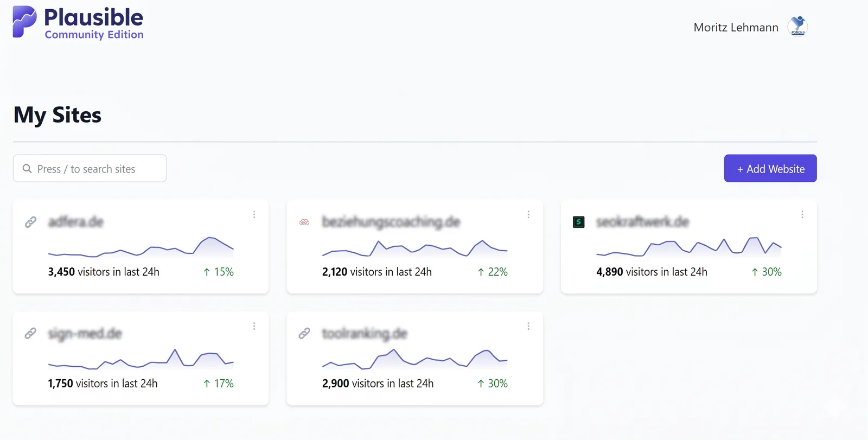This screenshot has height=440, width=868.
Task: Open the three-dot menu on the 1,750 visitors card
Action: pos(254,326)
